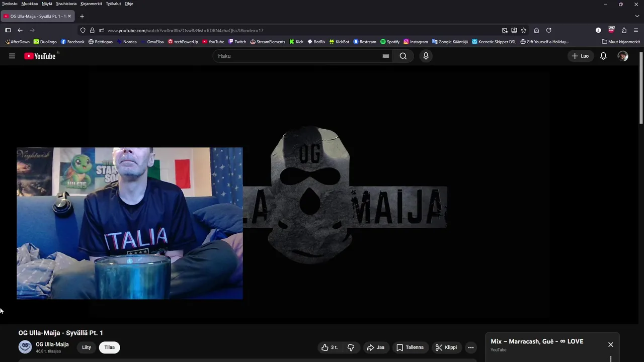Open picture-in-picture icon in address bar
Viewport: 644px width, 362px height.
505,30
